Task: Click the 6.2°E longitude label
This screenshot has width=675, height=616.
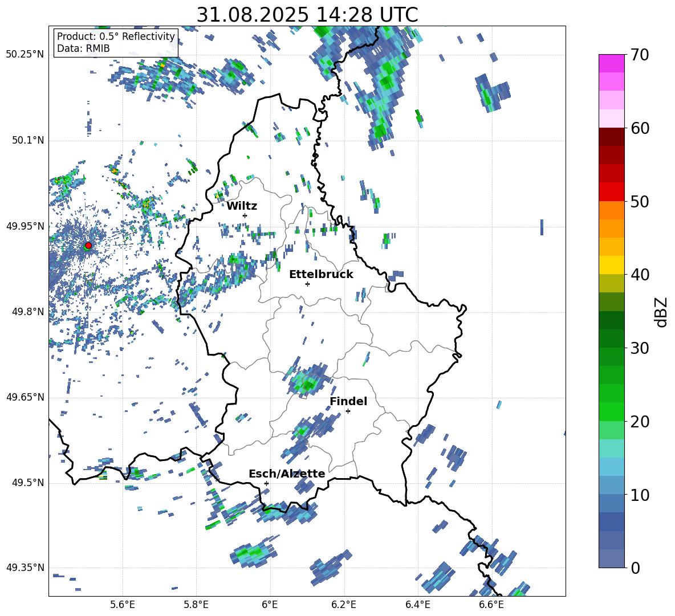Action: click(344, 605)
